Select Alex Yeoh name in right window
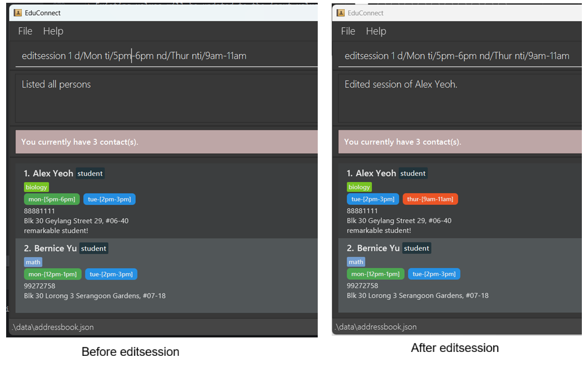588x367 pixels. [376, 173]
